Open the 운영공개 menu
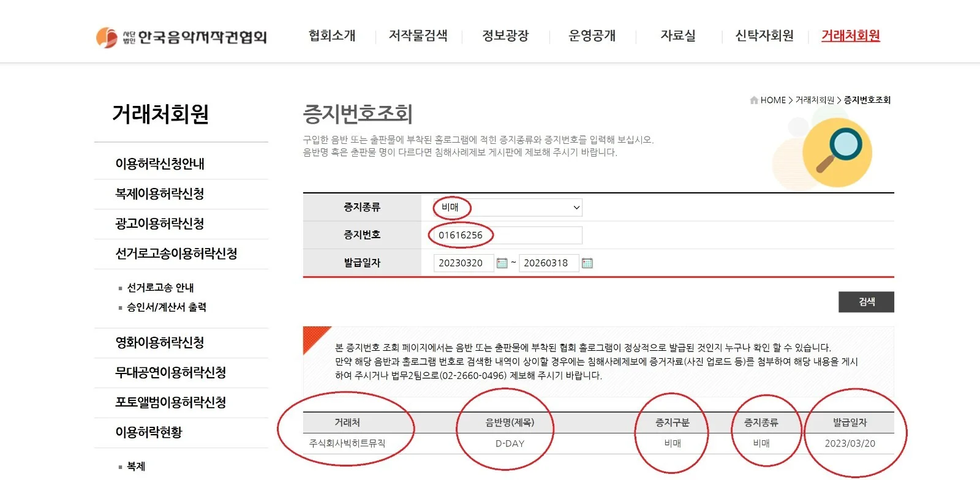The height and width of the screenshot is (480, 980). click(x=592, y=36)
